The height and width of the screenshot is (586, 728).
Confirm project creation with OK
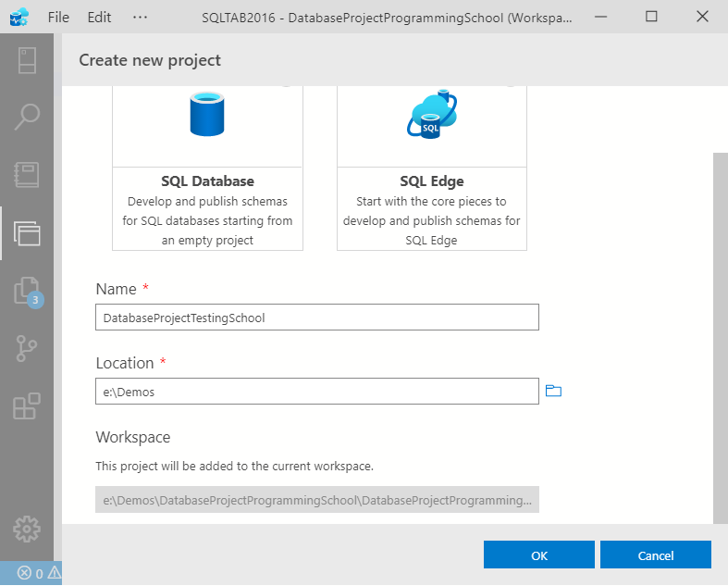pyautogui.click(x=539, y=555)
